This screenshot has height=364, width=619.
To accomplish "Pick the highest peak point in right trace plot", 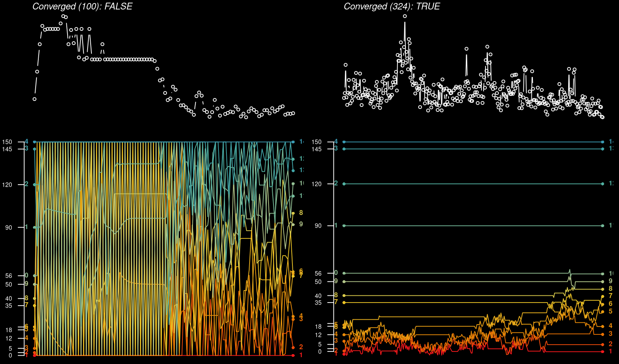I will click(x=405, y=16).
